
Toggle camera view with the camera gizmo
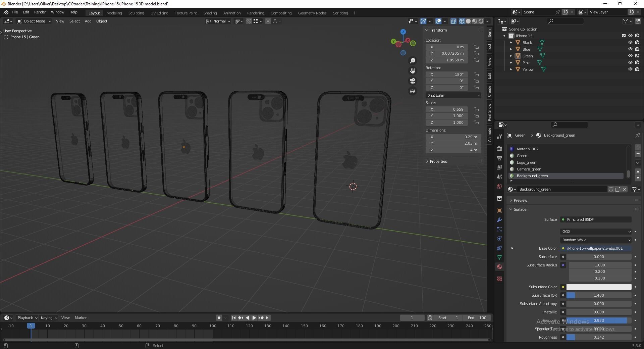[413, 81]
